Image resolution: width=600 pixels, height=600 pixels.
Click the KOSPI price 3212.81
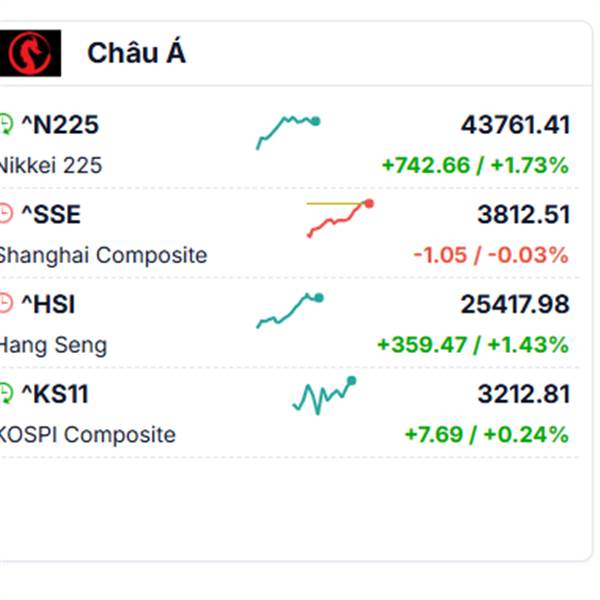pyautogui.click(x=524, y=394)
